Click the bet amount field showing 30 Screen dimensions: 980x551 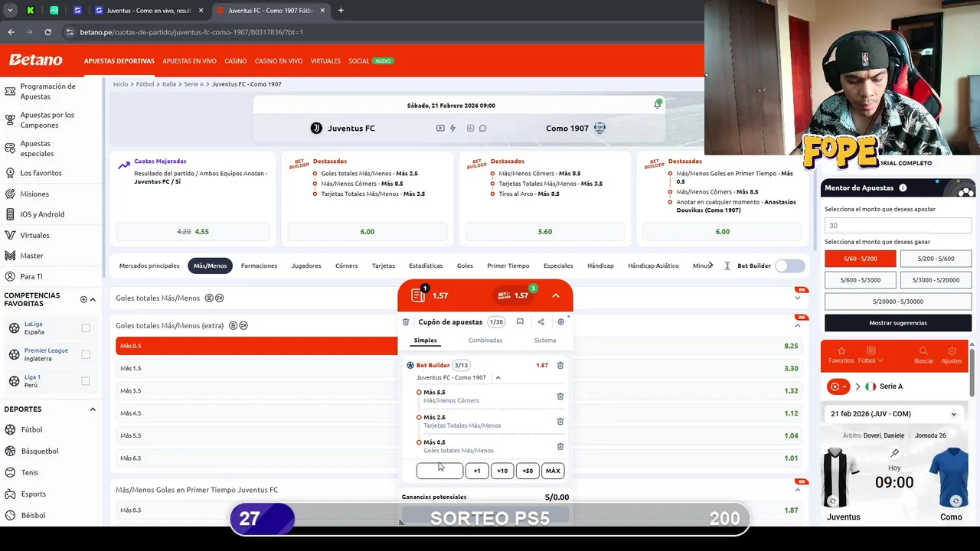[898, 225]
